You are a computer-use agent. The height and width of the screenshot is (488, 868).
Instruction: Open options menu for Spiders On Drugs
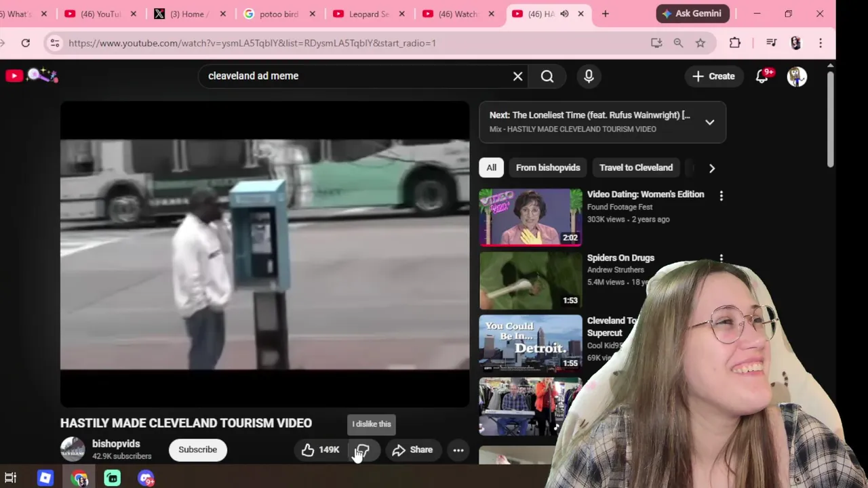click(721, 258)
